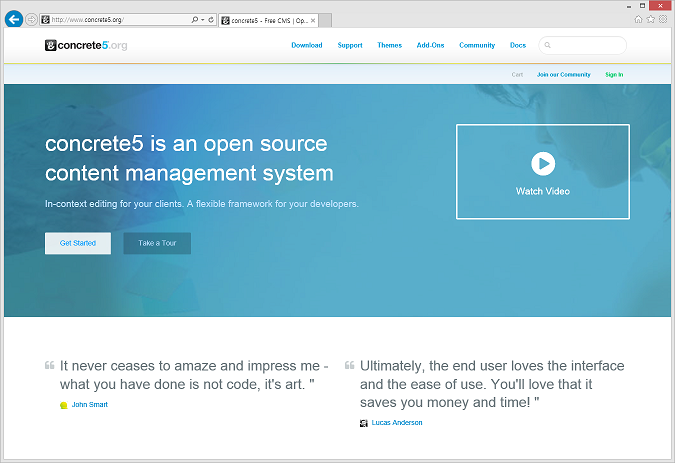Open the Docs menu

(518, 45)
